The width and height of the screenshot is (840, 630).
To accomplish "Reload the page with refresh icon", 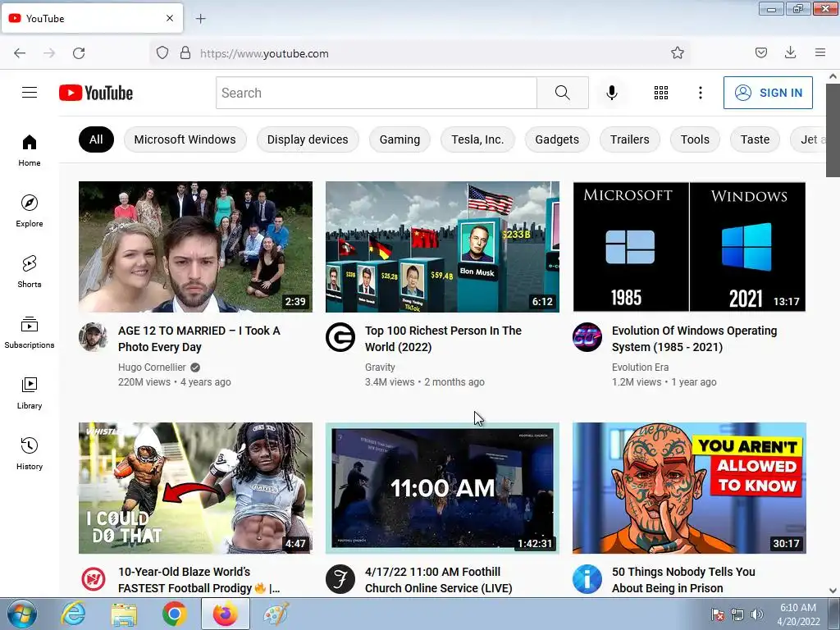I will pyautogui.click(x=79, y=53).
